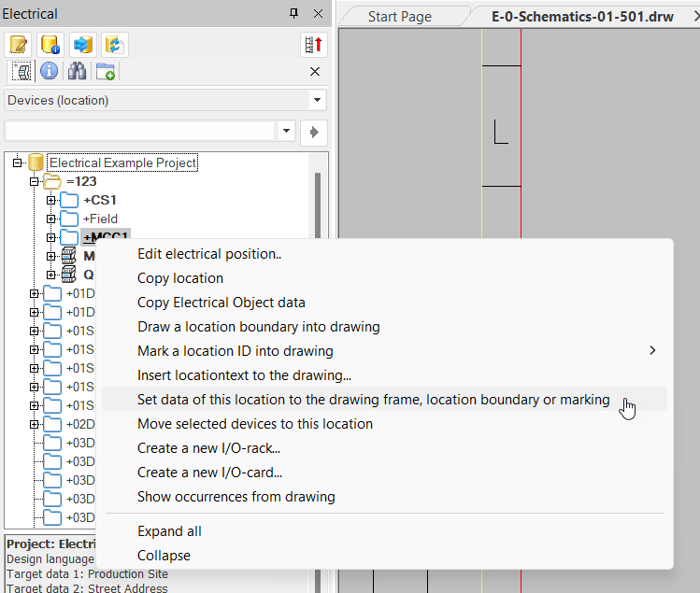Open Mark a location ID submenu arrow
The width and height of the screenshot is (700, 593).
pyautogui.click(x=652, y=351)
